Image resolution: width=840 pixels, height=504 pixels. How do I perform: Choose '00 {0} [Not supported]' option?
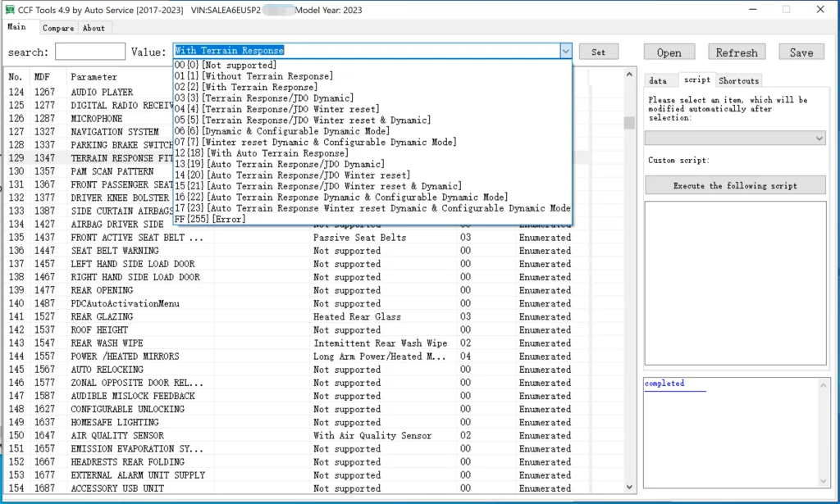point(373,65)
